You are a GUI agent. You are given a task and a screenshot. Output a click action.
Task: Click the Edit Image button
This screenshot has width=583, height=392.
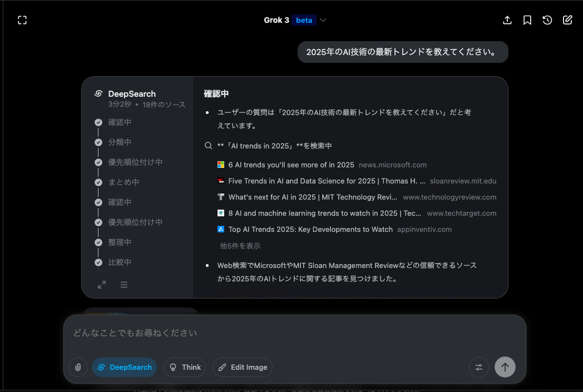(x=243, y=367)
